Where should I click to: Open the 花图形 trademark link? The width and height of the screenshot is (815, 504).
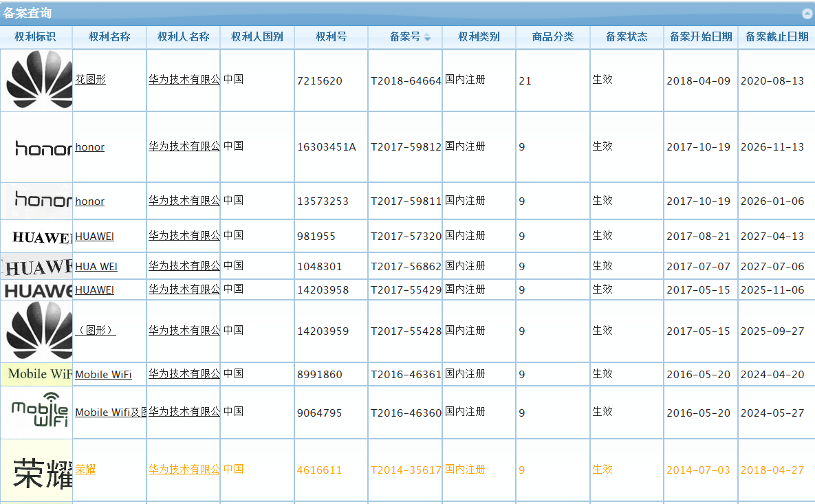90,79
